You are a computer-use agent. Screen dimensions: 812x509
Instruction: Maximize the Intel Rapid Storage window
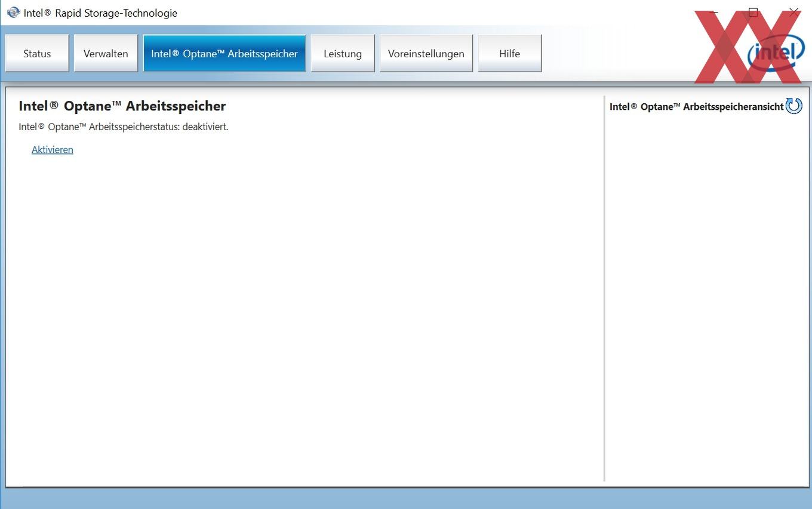(x=753, y=12)
